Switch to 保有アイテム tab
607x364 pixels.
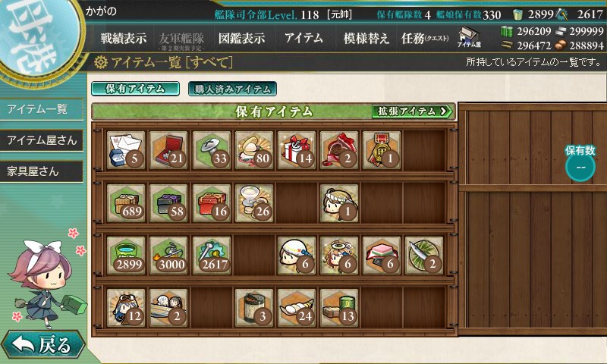point(135,89)
